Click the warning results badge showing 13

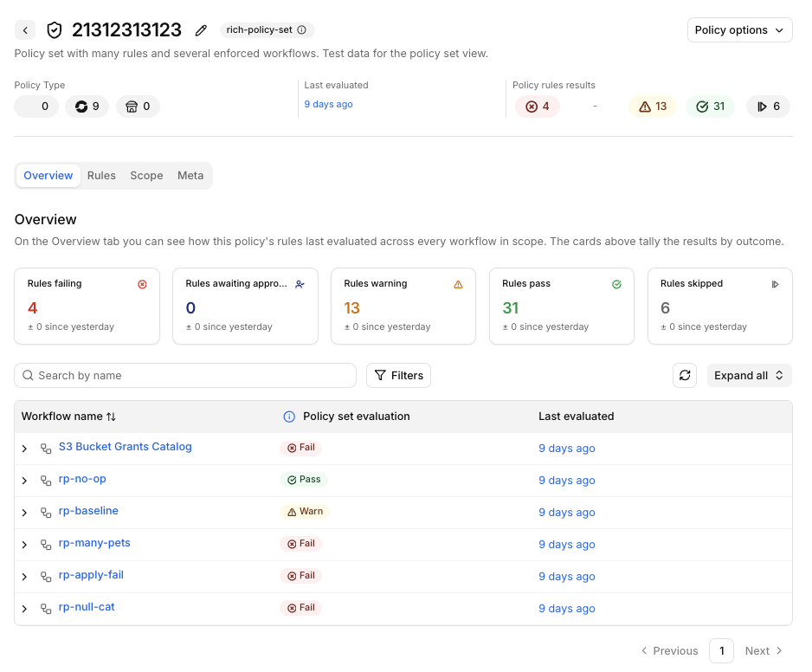[x=653, y=107]
